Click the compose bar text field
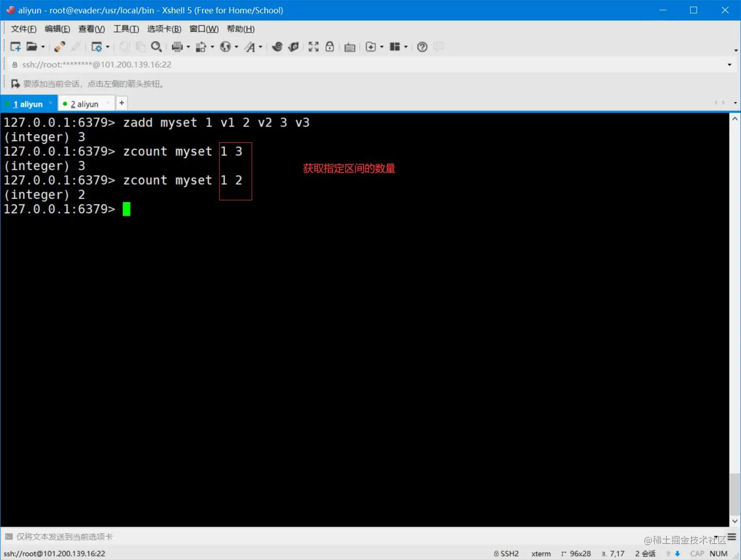Viewport: 741px width, 560px height. coord(360,537)
